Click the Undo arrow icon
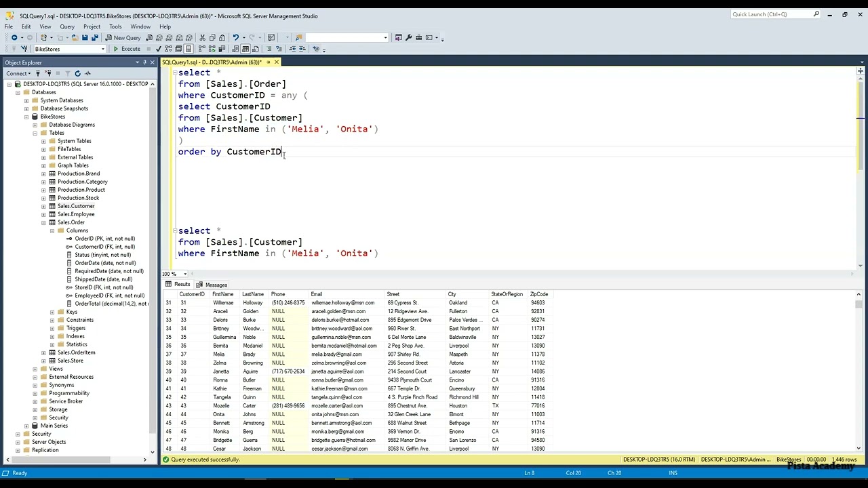 point(235,38)
